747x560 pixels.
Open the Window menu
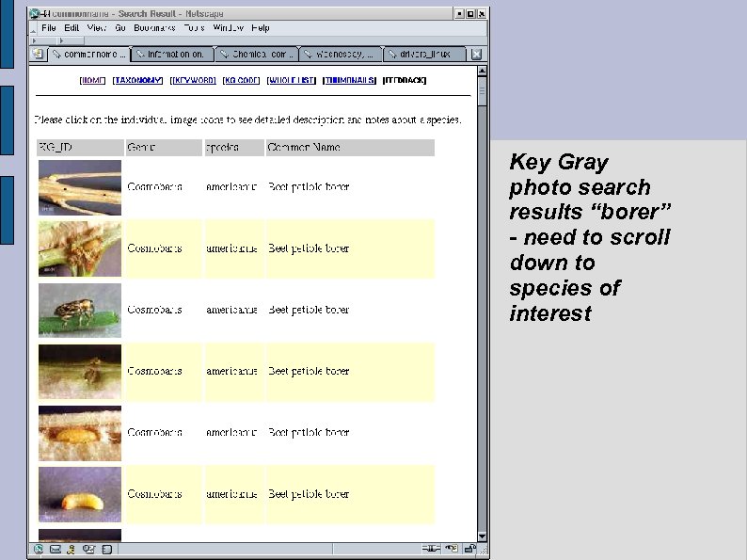pos(229,28)
